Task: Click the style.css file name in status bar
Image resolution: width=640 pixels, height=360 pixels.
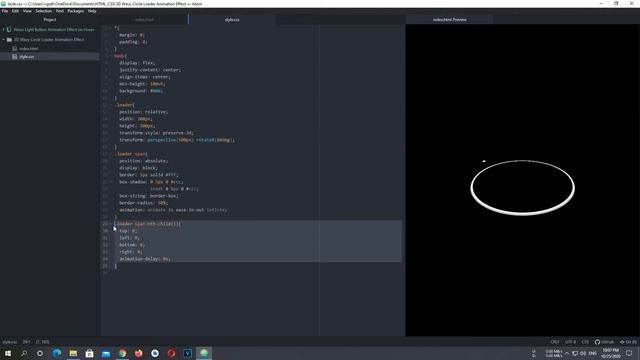Action: (x=10, y=342)
